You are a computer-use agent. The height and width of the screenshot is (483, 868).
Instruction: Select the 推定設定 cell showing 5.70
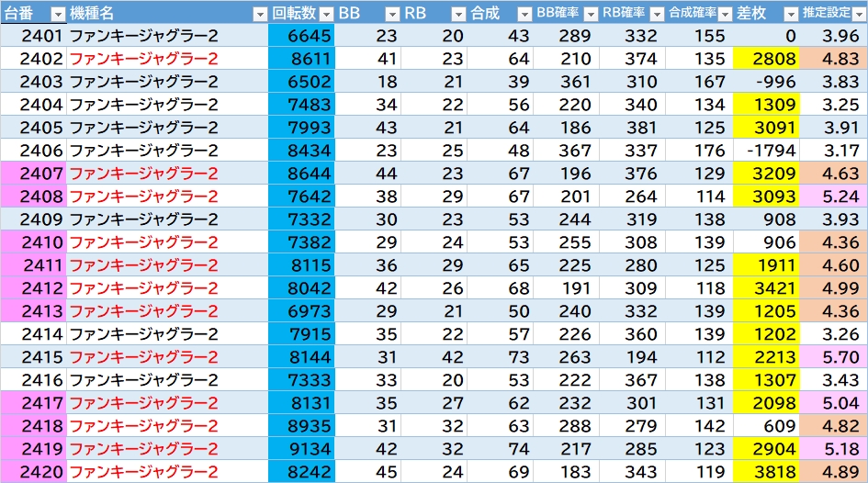point(834,357)
